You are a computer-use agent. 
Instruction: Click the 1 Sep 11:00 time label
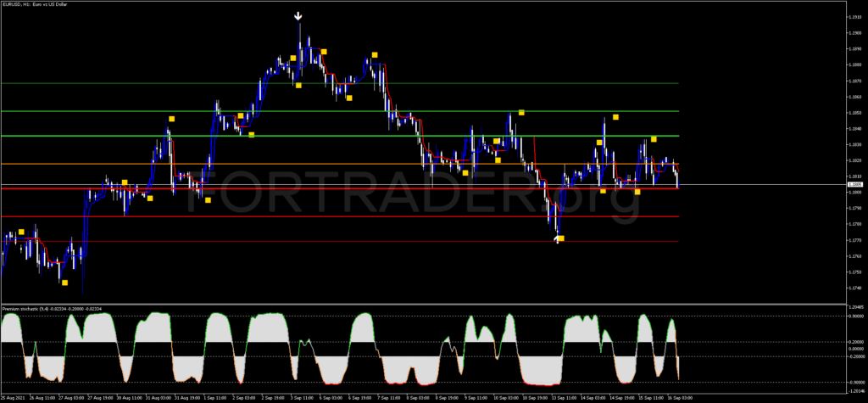pos(214,398)
